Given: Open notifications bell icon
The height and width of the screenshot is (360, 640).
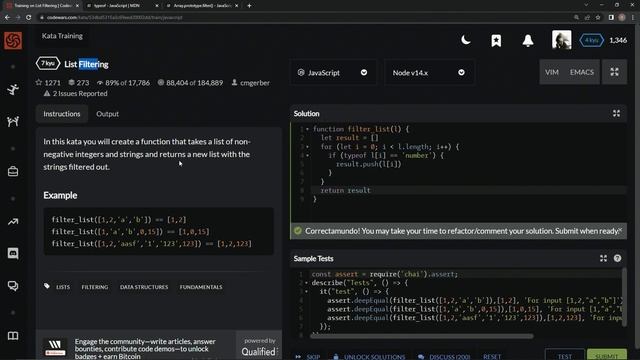Looking at the screenshot, I should click(x=528, y=40).
